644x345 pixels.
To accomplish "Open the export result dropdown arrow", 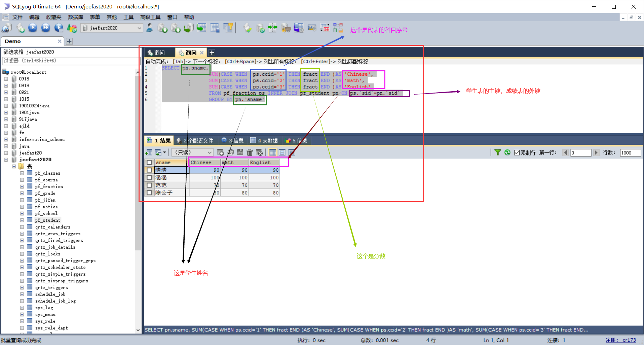I will point(164,152).
